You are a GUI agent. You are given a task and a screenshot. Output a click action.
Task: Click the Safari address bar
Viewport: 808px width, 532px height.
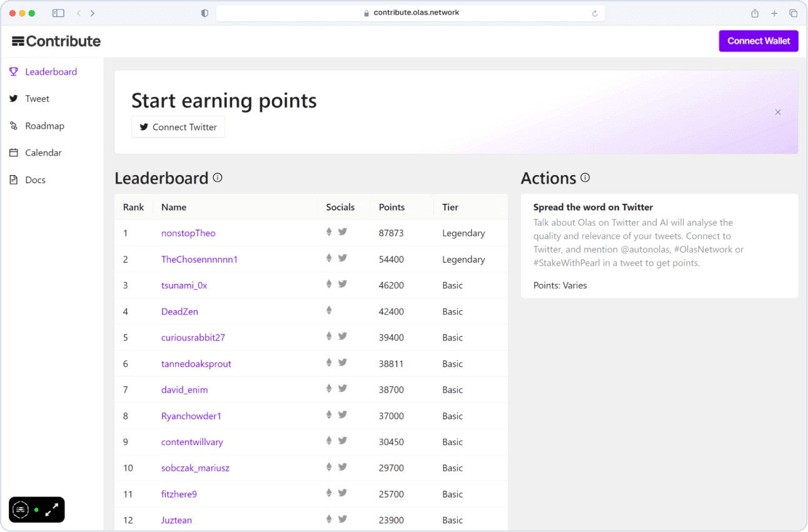(x=410, y=13)
